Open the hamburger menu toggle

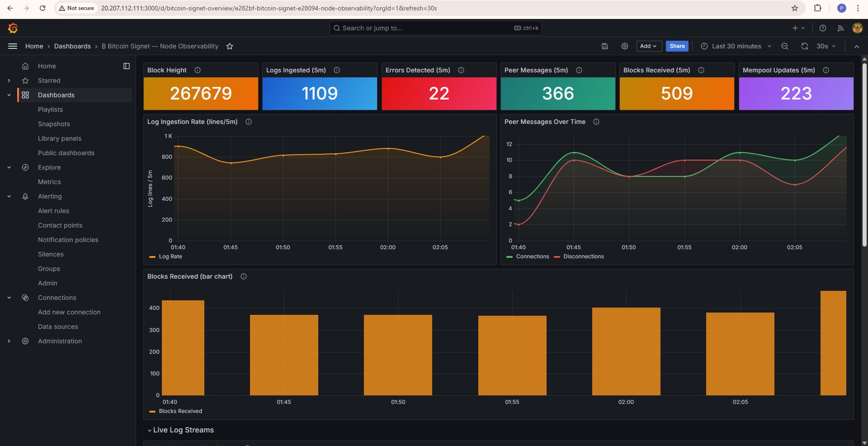(13, 46)
